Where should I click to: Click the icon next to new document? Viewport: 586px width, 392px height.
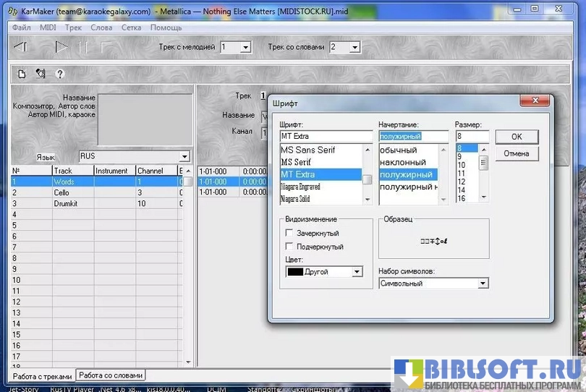tap(41, 73)
